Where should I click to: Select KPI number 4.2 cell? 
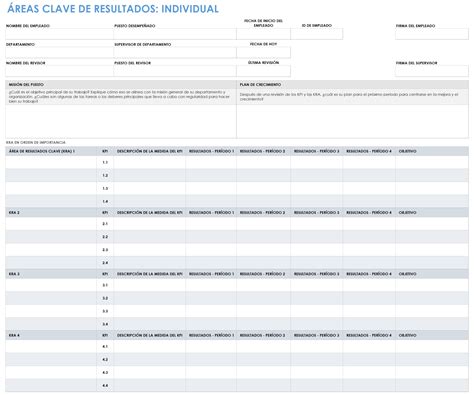tap(105, 359)
